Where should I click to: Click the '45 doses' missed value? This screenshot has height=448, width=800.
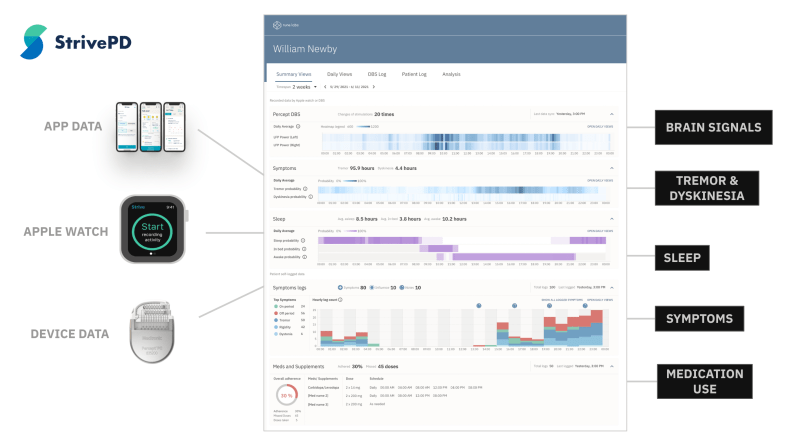[388, 366]
